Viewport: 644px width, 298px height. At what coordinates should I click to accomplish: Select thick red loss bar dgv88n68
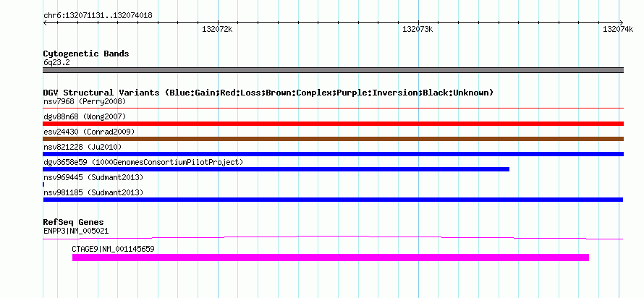pos(333,124)
